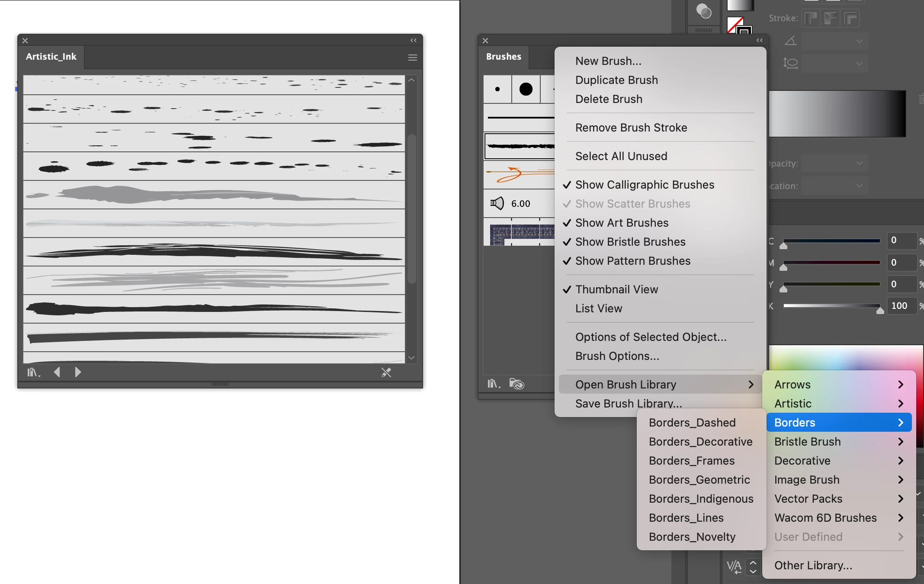Image resolution: width=924 pixels, height=584 pixels.
Task: Load the previous brush library arrow
Action: (x=57, y=372)
